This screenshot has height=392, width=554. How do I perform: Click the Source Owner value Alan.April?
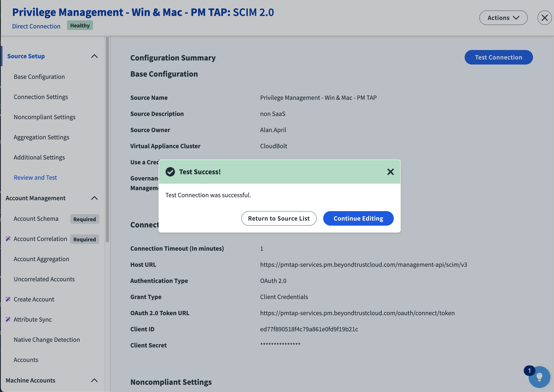click(x=273, y=130)
